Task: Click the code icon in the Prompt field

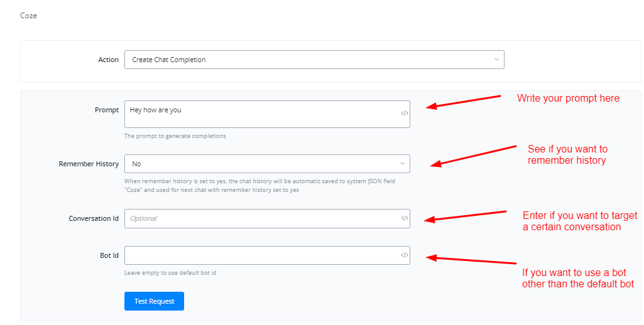Action: [405, 114]
